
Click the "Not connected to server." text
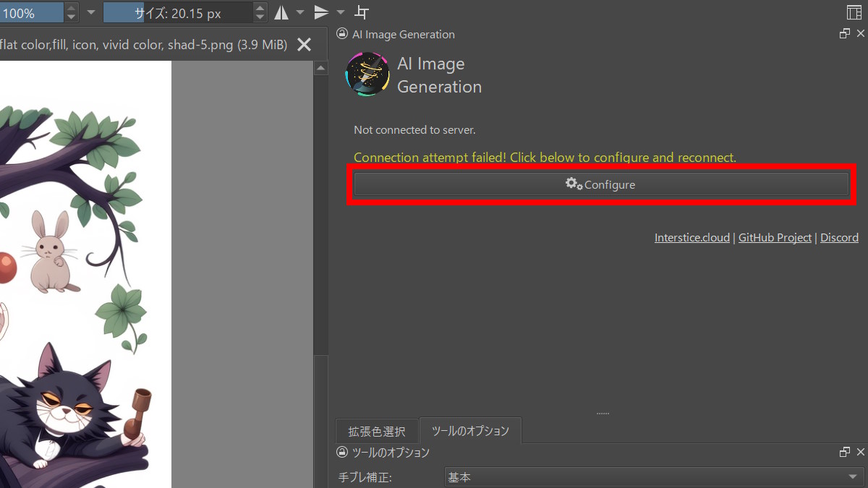coord(414,130)
